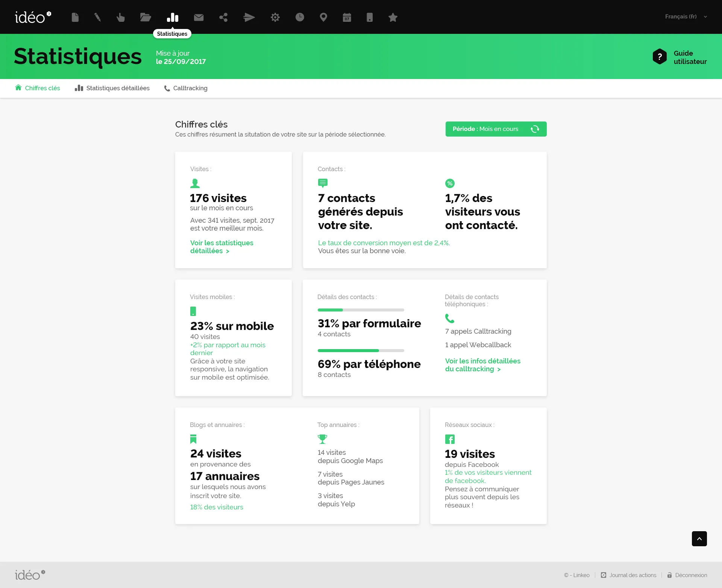Click the 69% par téléphone progress bar
The width and height of the screenshot is (722, 588).
coord(361,351)
